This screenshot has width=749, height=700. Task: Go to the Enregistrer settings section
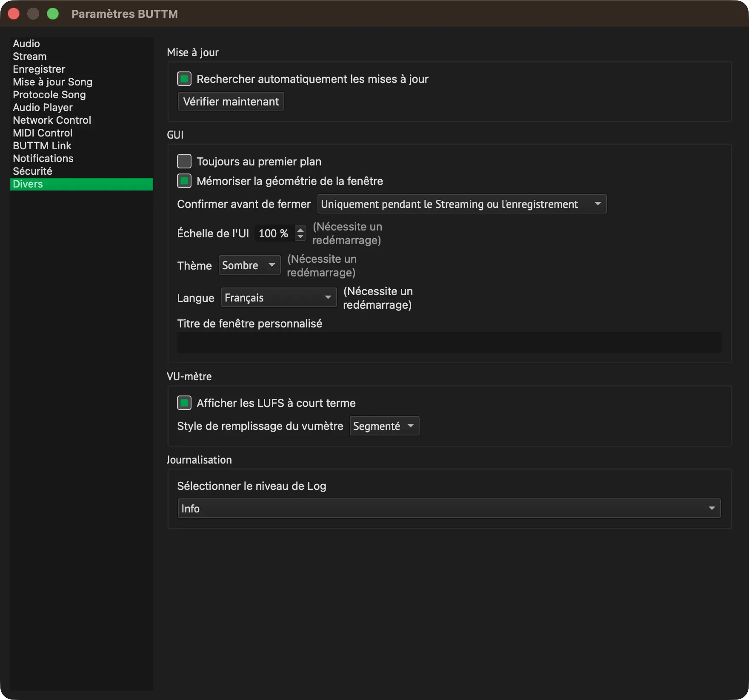click(82, 69)
